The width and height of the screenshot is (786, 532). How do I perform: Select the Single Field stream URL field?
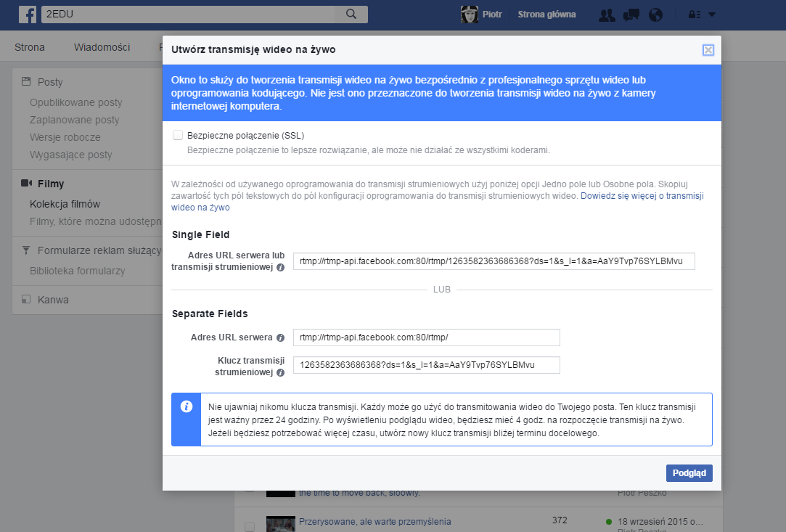click(x=494, y=261)
